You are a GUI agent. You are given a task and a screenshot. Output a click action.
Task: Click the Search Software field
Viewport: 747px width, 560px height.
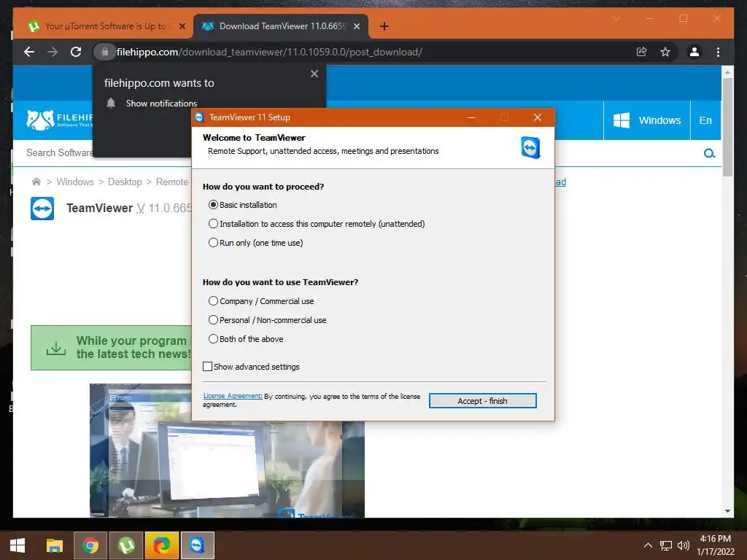[60, 152]
